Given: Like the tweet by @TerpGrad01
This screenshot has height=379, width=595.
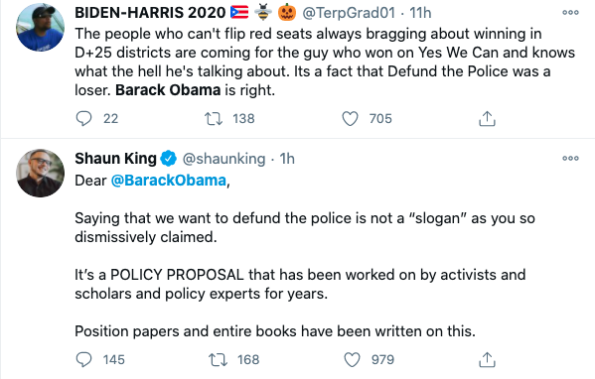Looking at the screenshot, I should pyautogui.click(x=350, y=118).
